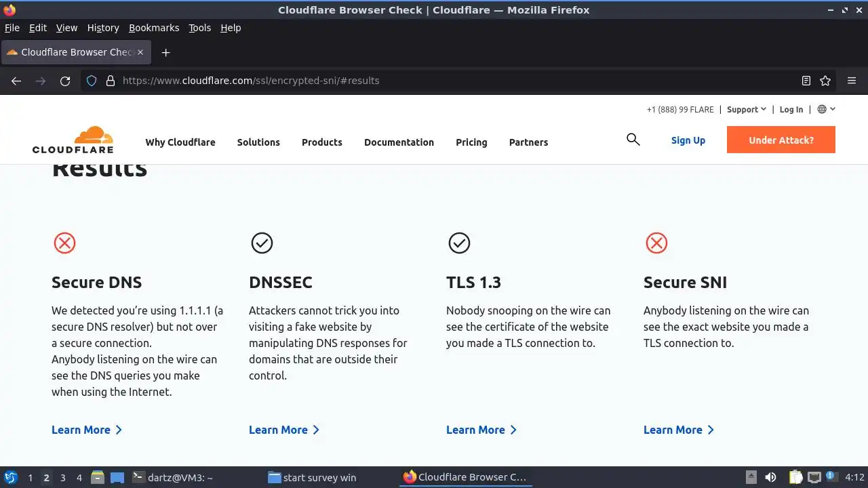The height and width of the screenshot is (488, 868).
Task: Open the History menu
Action: tap(103, 28)
